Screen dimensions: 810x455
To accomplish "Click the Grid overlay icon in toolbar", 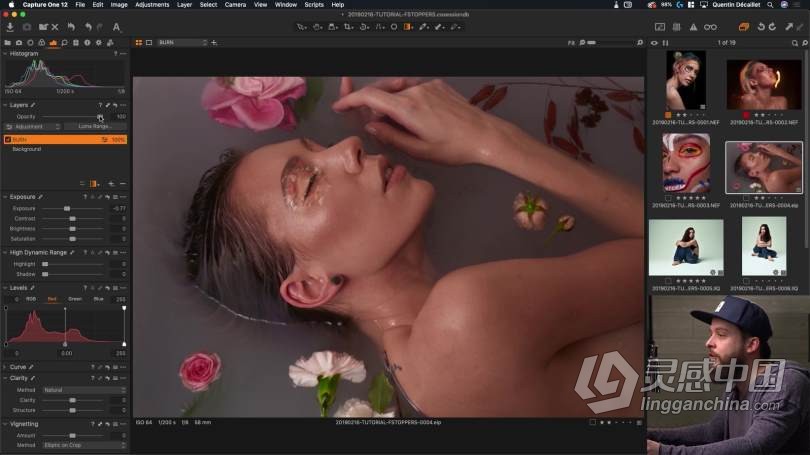I will tap(676, 27).
